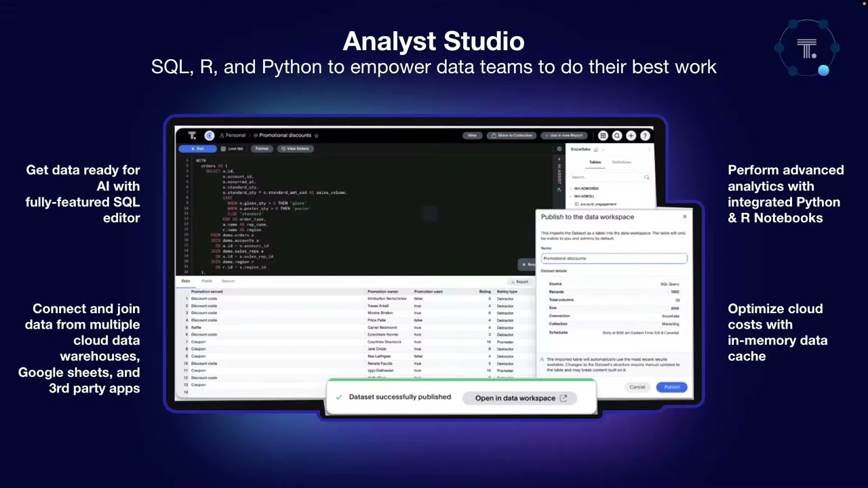
Task: Switch to the Definitions tab
Action: pyautogui.click(x=621, y=163)
